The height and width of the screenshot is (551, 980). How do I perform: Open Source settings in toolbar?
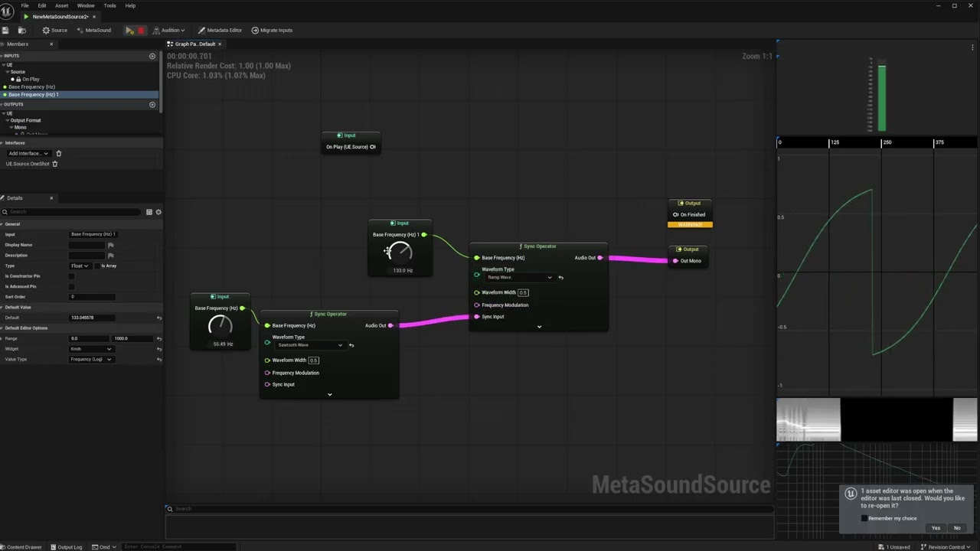[x=54, y=30]
